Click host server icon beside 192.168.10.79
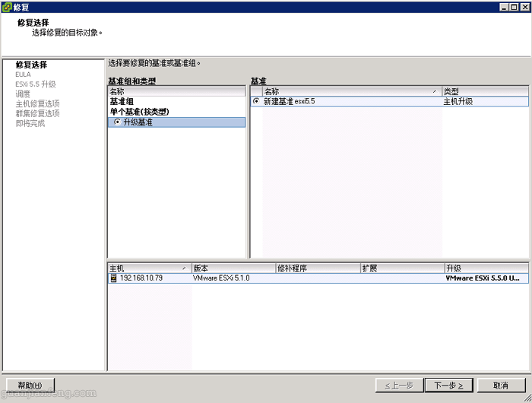The image size is (532, 403). pos(113,278)
